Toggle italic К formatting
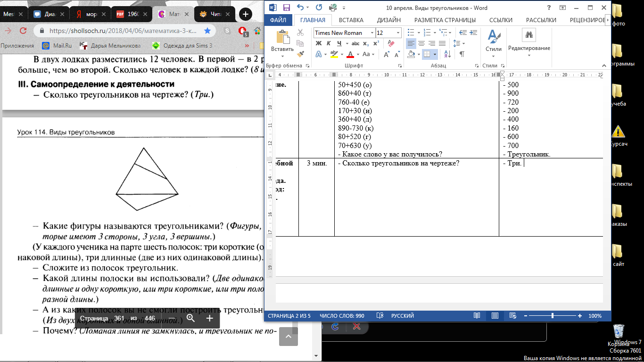The width and height of the screenshot is (644, 362). click(x=329, y=43)
